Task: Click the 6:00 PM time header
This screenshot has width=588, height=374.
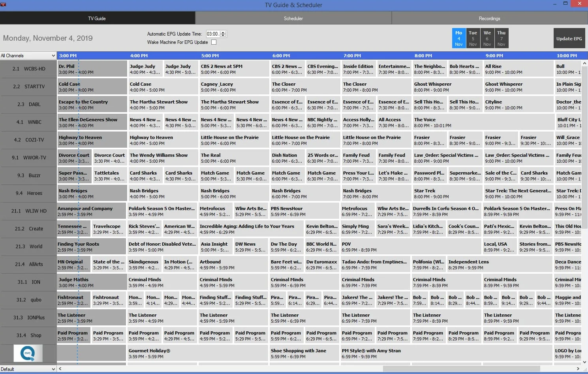Action: [x=281, y=56]
